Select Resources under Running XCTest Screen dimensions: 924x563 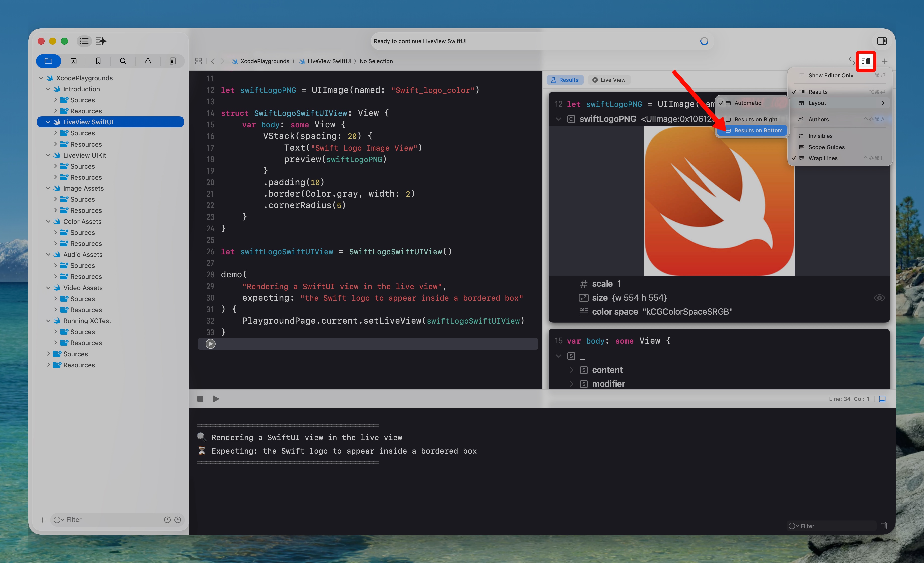(x=110, y=343)
